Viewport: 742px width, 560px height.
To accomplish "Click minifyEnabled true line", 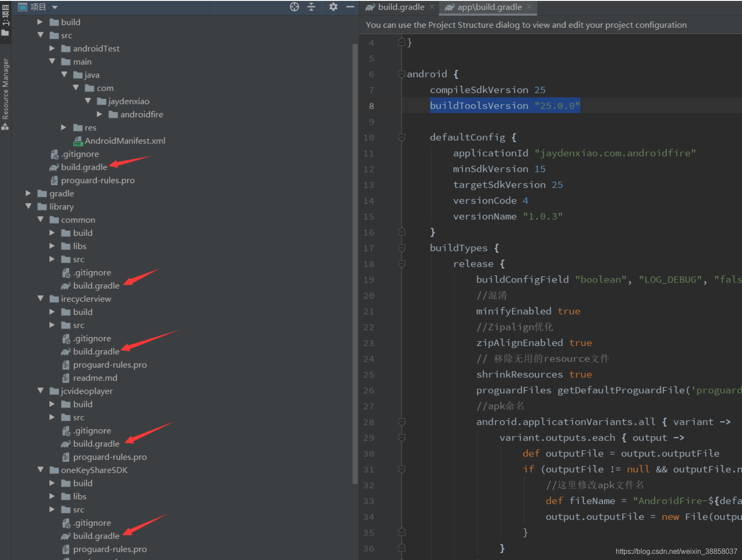I will [528, 311].
